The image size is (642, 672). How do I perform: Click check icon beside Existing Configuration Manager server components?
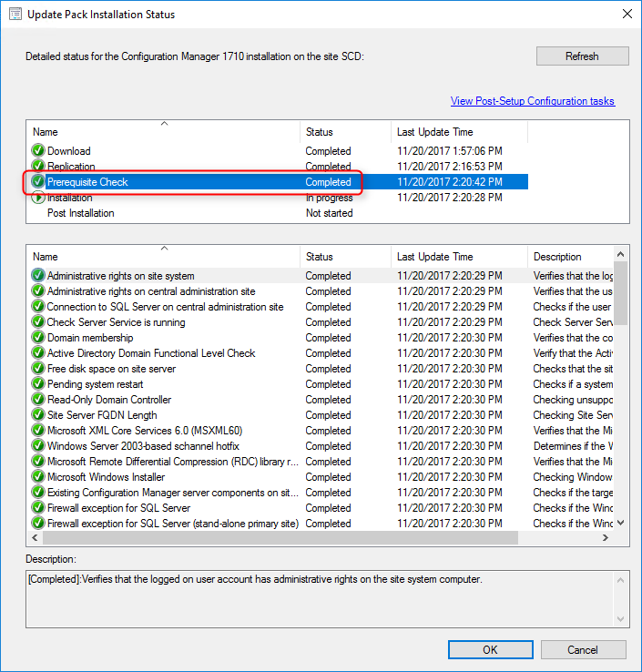point(38,492)
